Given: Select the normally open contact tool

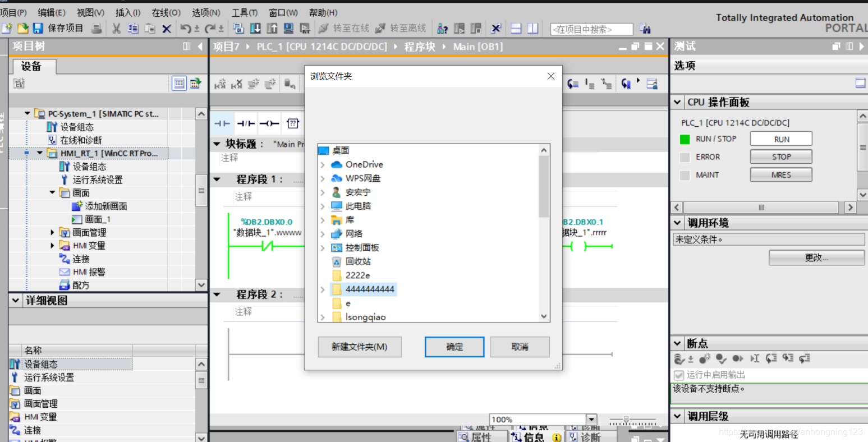Looking at the screenshot, I should 222,123.
